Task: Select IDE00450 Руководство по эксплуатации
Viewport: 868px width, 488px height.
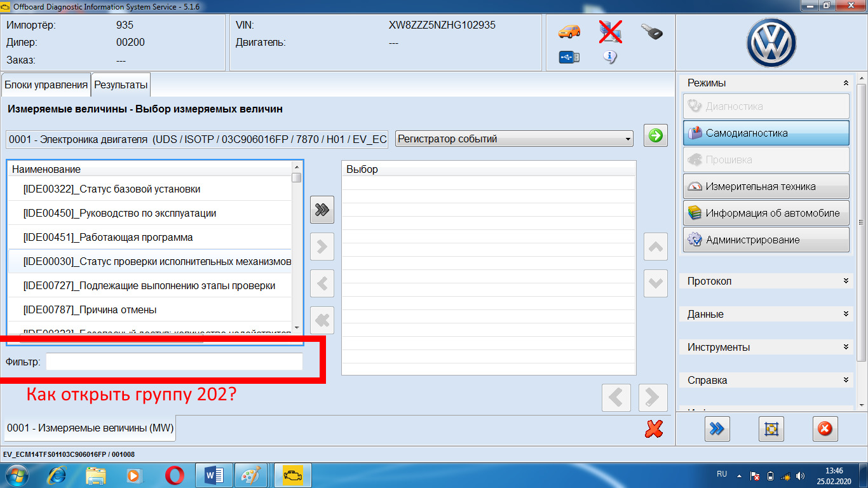Action: (150, 213)
